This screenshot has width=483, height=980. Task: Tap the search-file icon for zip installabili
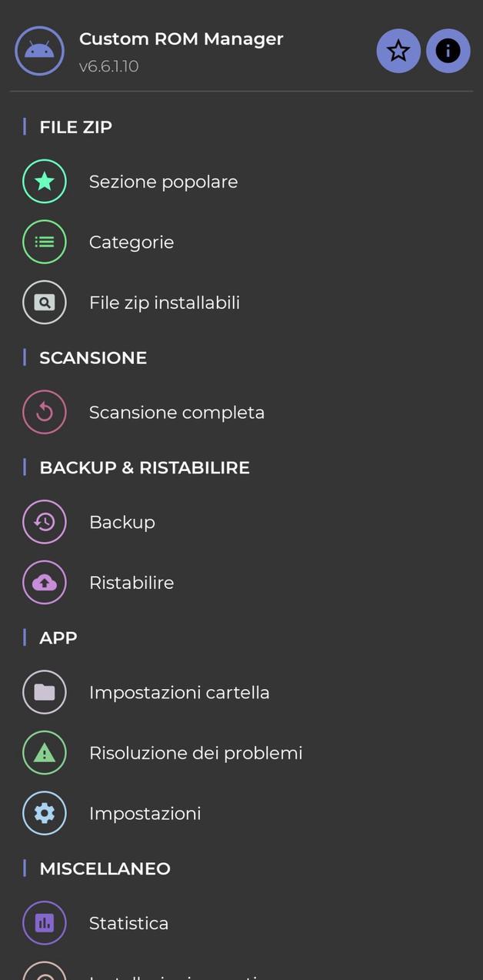pos(45,303)
